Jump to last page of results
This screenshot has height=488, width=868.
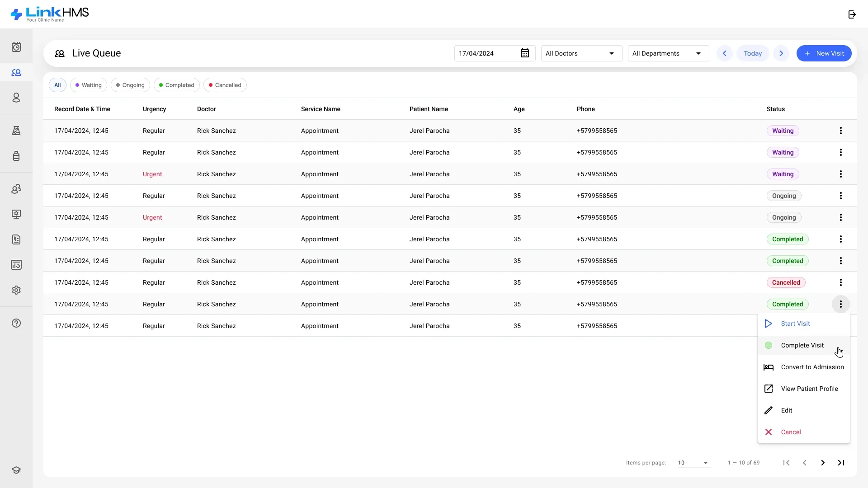pyautogui.click(x=841, y=463)
